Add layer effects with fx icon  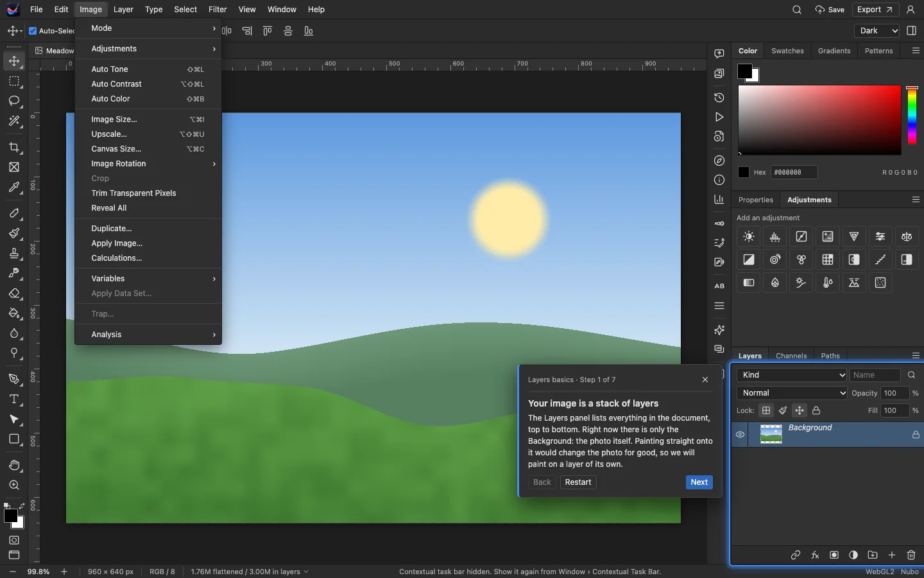(x=815, y=555)
